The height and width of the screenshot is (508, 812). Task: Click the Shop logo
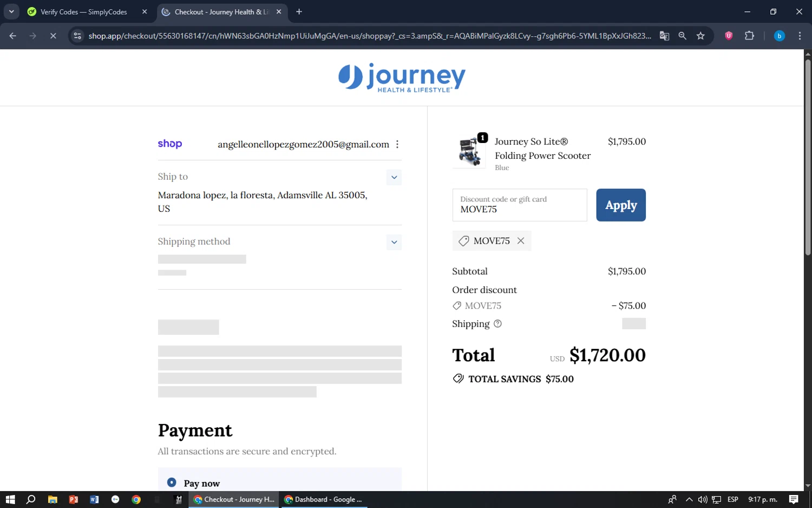coord(170,144)
